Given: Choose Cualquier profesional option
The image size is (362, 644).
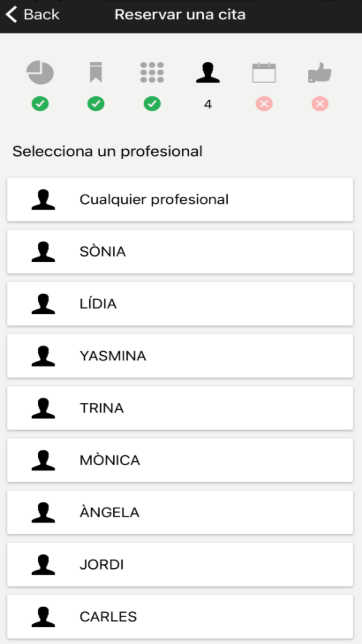Looking at the screenshot, I should [x=180, y=199].
